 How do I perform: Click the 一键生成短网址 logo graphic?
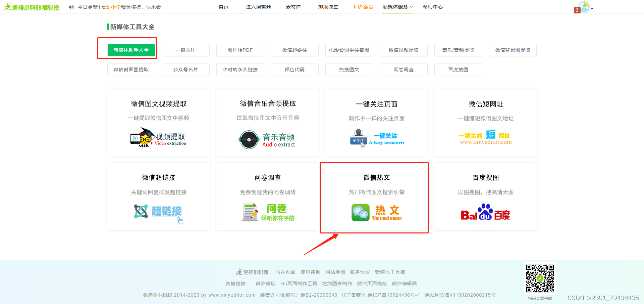pyautogui.click(x=485, y=138)
